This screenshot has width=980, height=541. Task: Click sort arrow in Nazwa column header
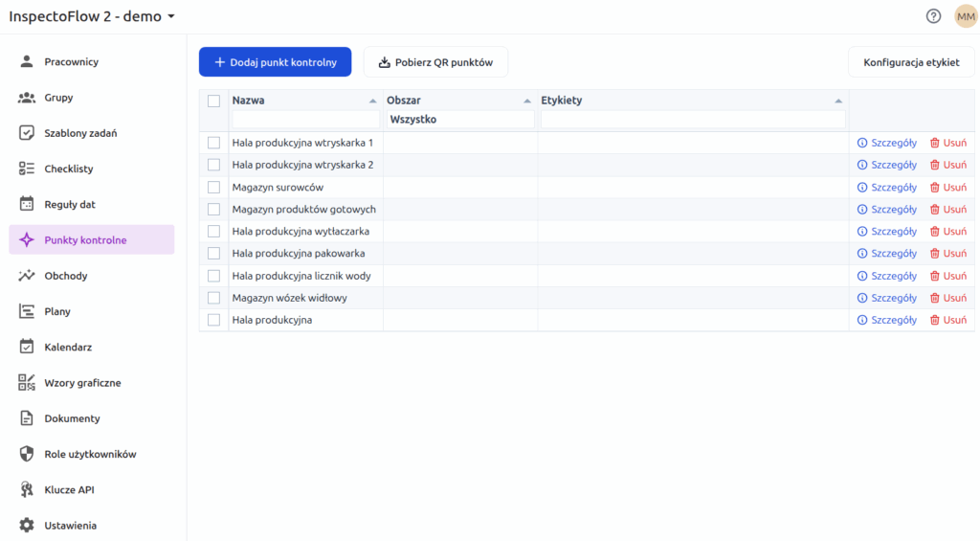[x=372, y=101]
